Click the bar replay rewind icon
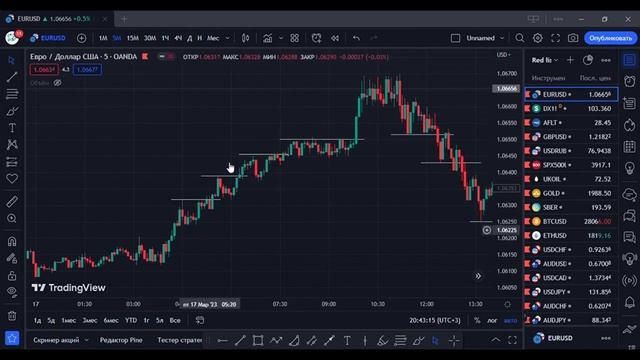The width and height of the screenshot is (640, 360). pos(335,38)
